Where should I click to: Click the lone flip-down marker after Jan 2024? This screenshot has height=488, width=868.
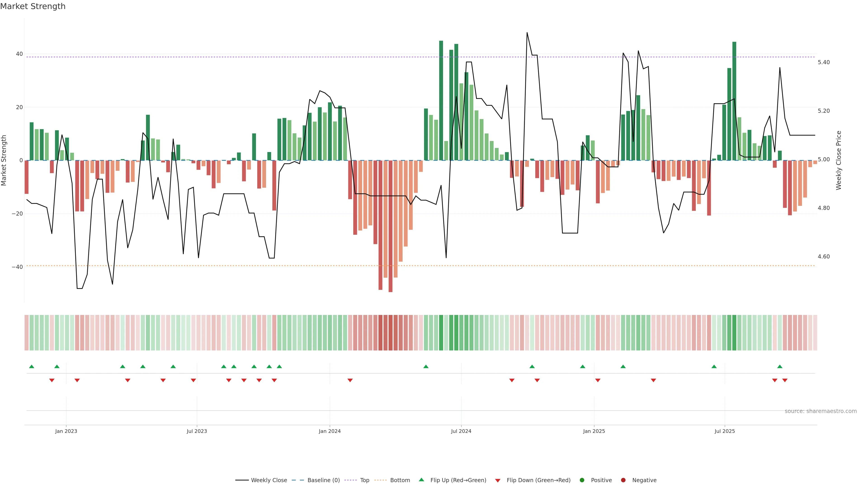coord(350,380)
